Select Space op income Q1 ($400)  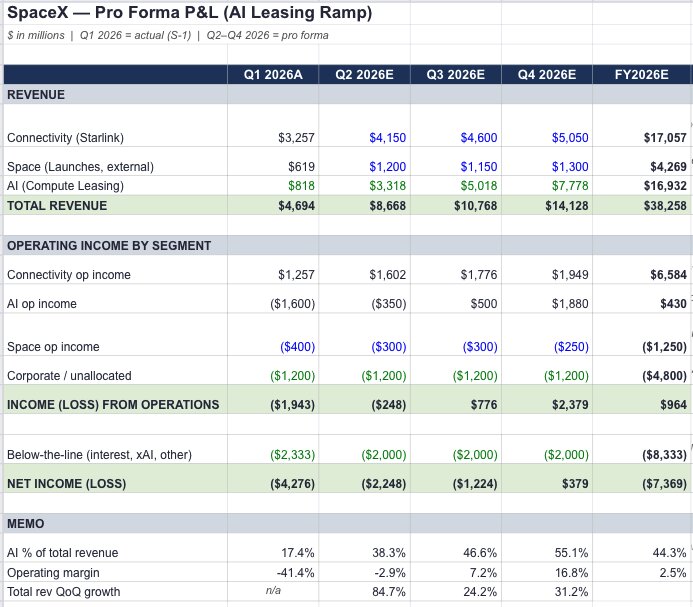[x=297, y=347]
